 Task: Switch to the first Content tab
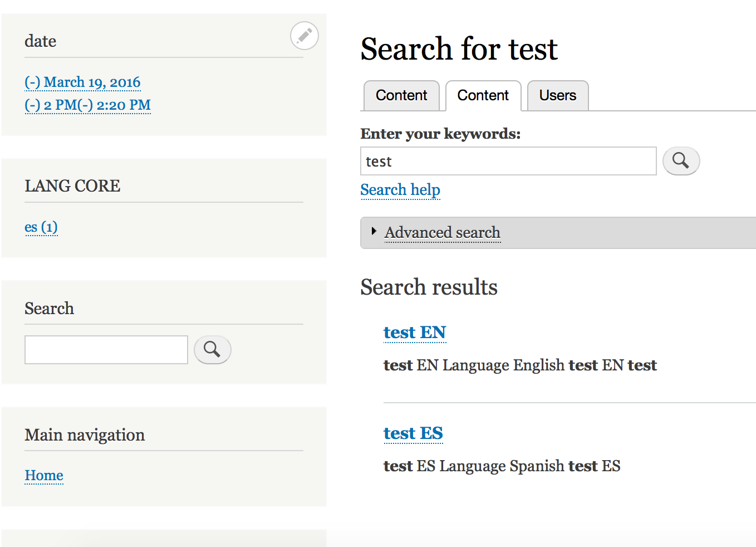pos(401,96)
